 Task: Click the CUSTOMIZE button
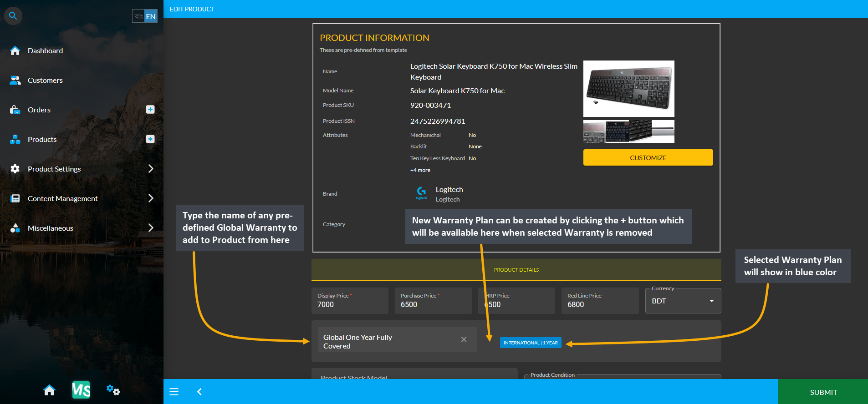[x=648, y=157]
